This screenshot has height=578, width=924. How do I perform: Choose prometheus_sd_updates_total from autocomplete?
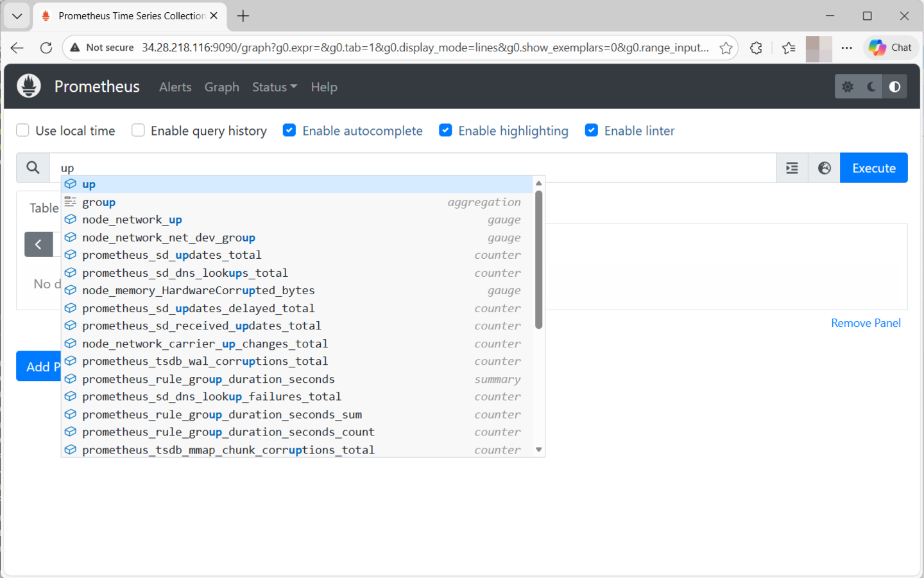[171, 255]
